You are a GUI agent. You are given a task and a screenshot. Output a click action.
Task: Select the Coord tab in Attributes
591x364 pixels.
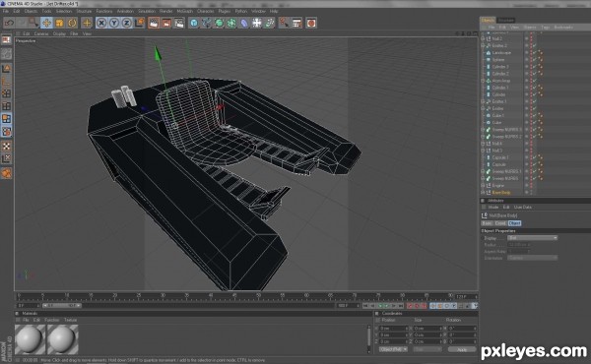point(500,223)
